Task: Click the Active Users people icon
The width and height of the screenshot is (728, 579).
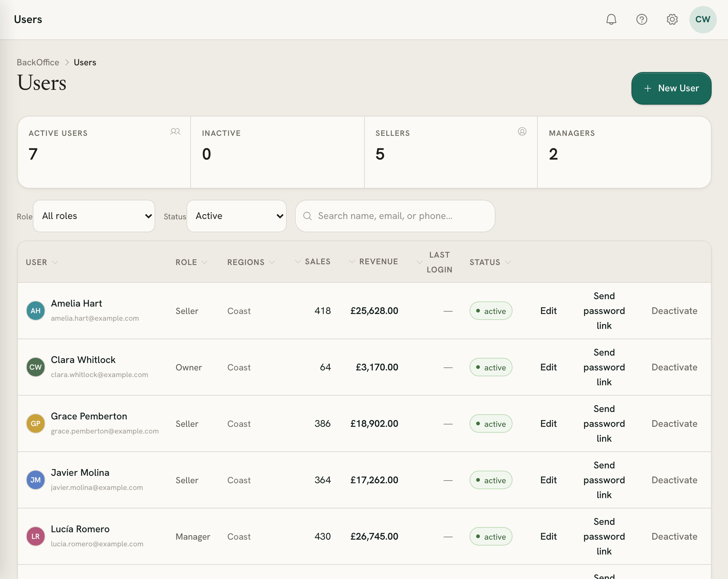Action: 175,131
